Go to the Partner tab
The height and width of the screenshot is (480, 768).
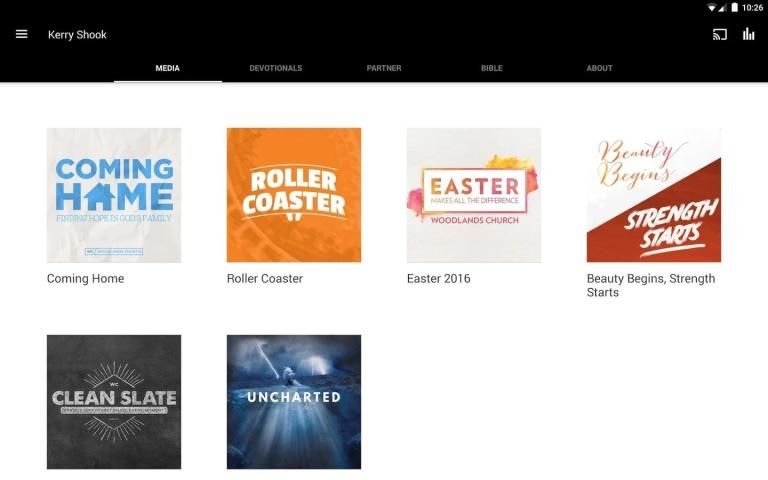coord(384,68)
